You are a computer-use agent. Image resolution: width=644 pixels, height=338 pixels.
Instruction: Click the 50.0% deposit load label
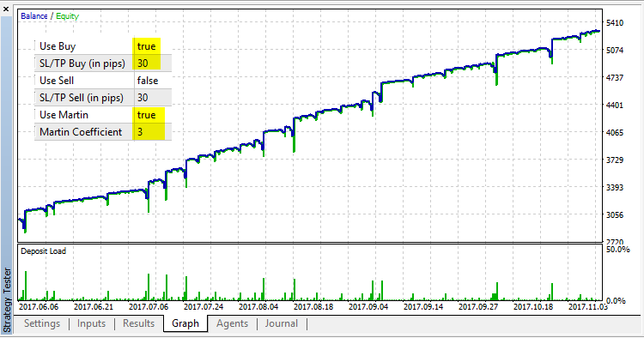617,250
